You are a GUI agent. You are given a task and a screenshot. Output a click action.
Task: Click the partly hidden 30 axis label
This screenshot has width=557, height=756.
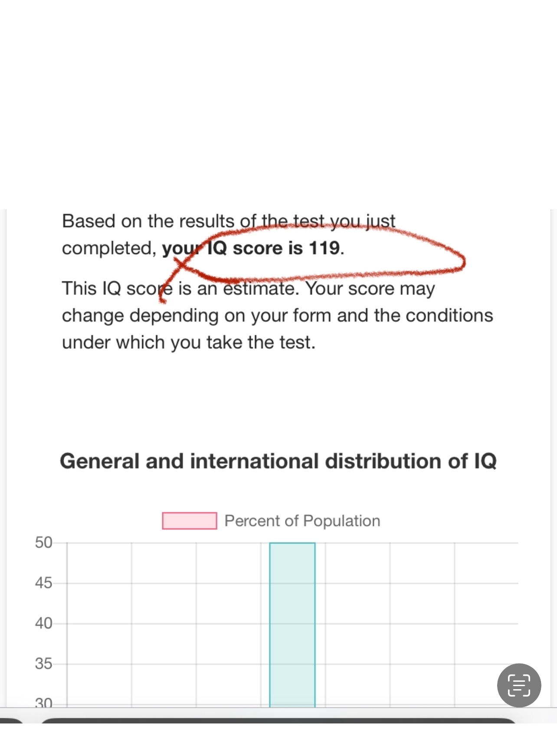coord(43,703)
